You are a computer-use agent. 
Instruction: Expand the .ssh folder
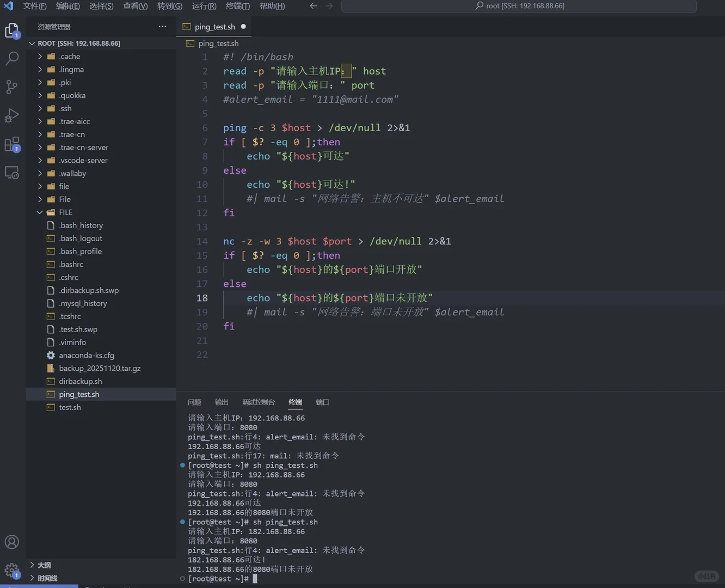[x=101, y=108]
